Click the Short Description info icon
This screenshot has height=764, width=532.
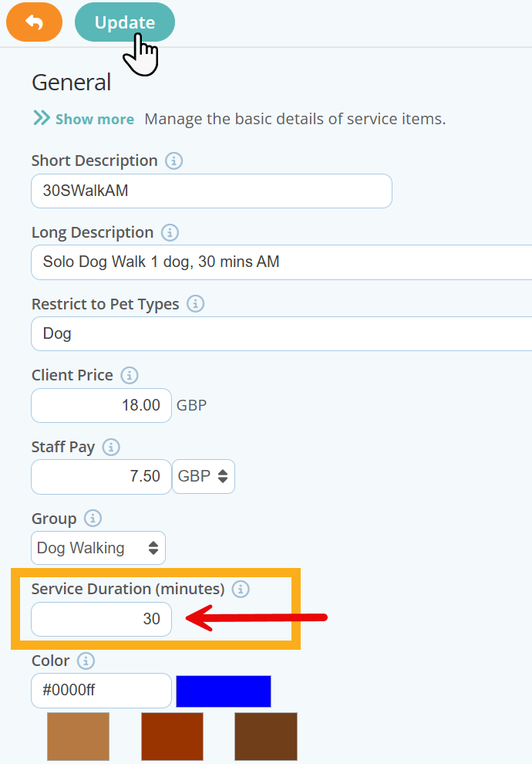[x=173, y=161]
